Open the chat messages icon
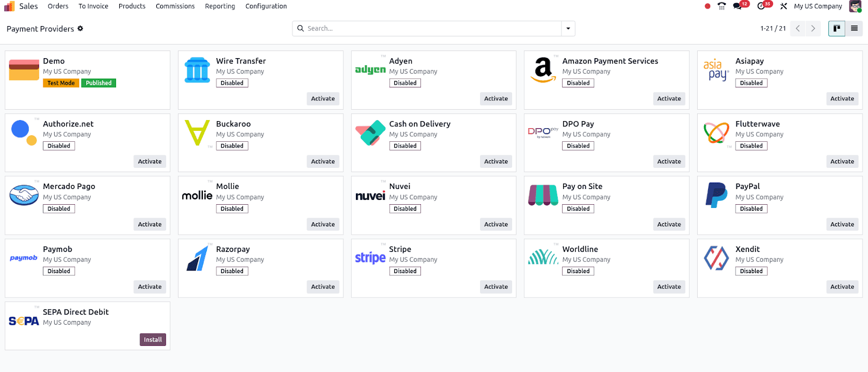This screenshot has width=868, height=372. (738, 7)
